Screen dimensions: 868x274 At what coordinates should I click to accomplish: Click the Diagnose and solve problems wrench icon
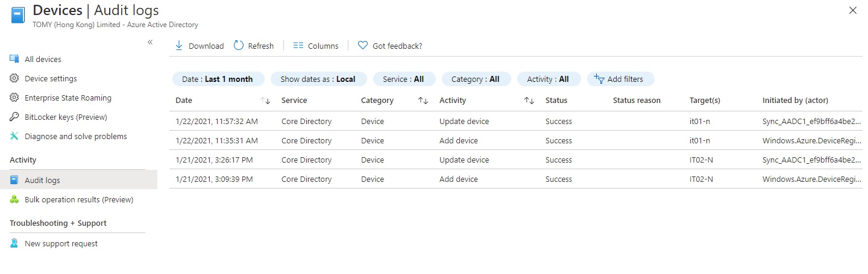pos(14,136)
